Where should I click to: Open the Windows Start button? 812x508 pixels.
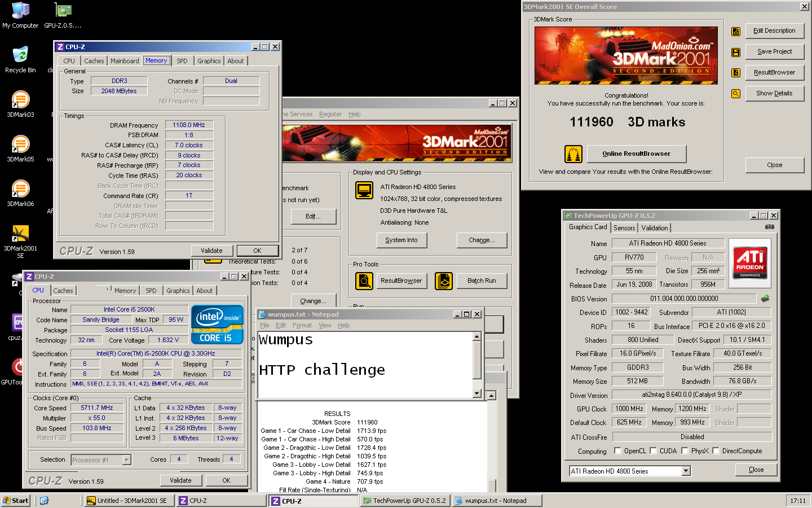tap(16, 501)
